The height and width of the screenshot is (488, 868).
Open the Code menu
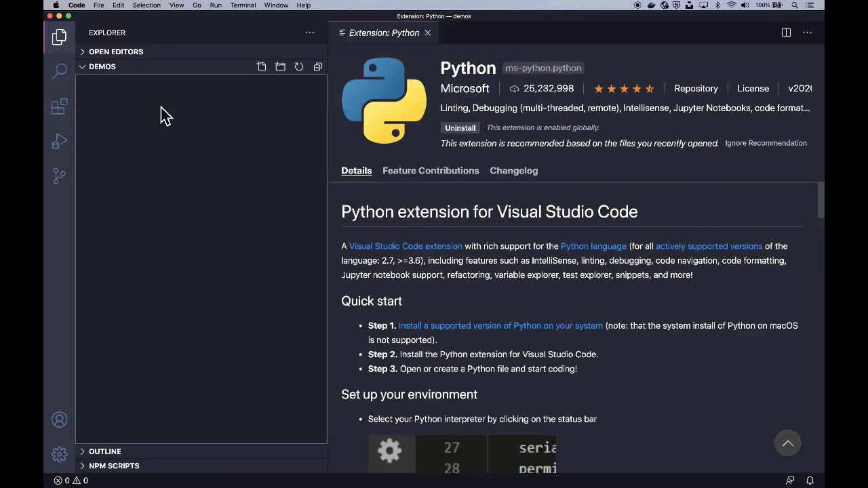[x=77, y=5]
